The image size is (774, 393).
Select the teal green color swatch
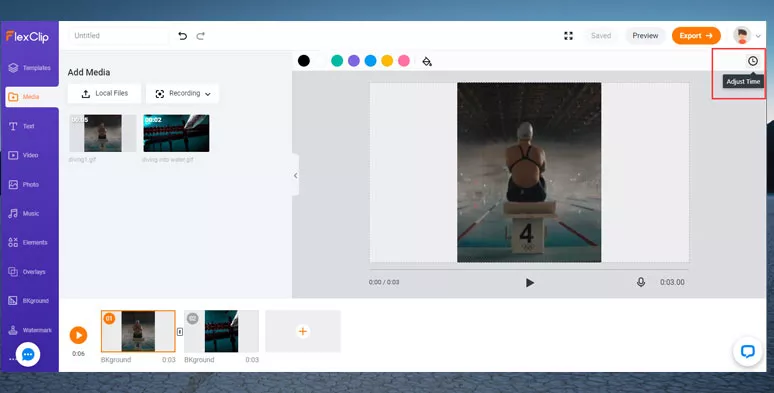click(x=337, y=61)
